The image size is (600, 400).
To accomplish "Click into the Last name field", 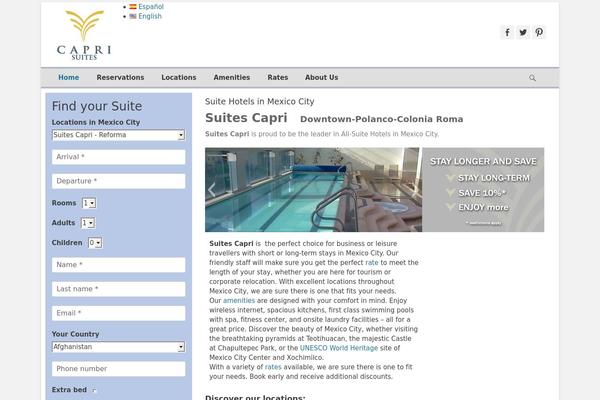I will click(119, 289).
